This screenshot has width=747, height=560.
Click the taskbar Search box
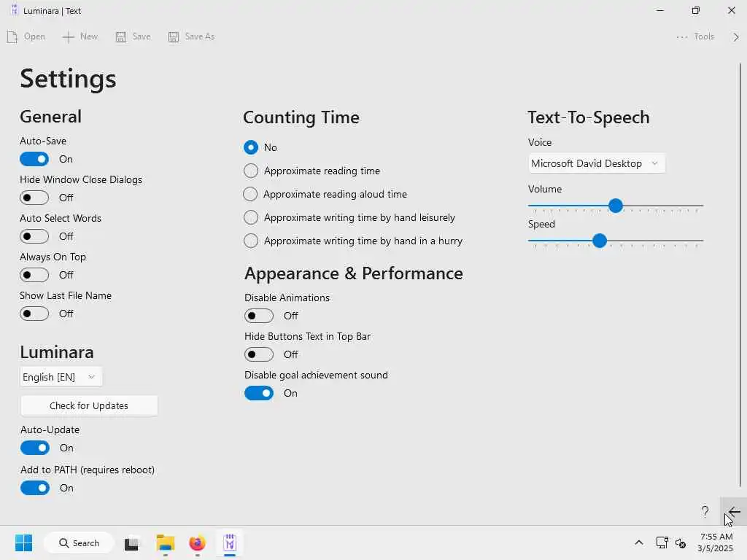pos(79,542)
